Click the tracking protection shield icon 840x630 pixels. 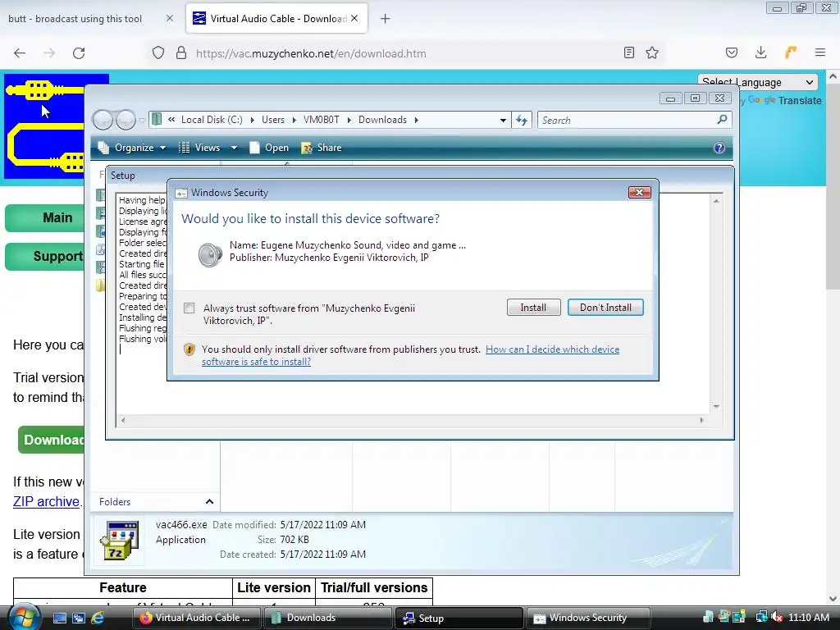[x=158, y=53]
